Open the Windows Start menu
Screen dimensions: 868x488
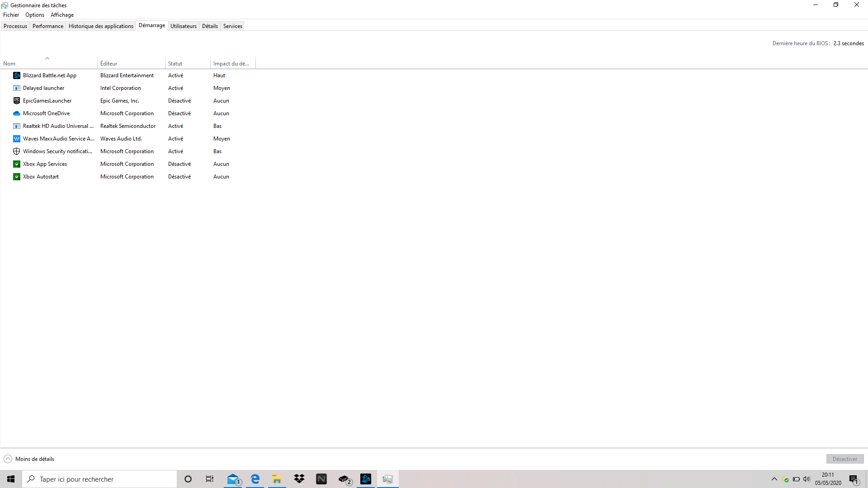(11, 479)
